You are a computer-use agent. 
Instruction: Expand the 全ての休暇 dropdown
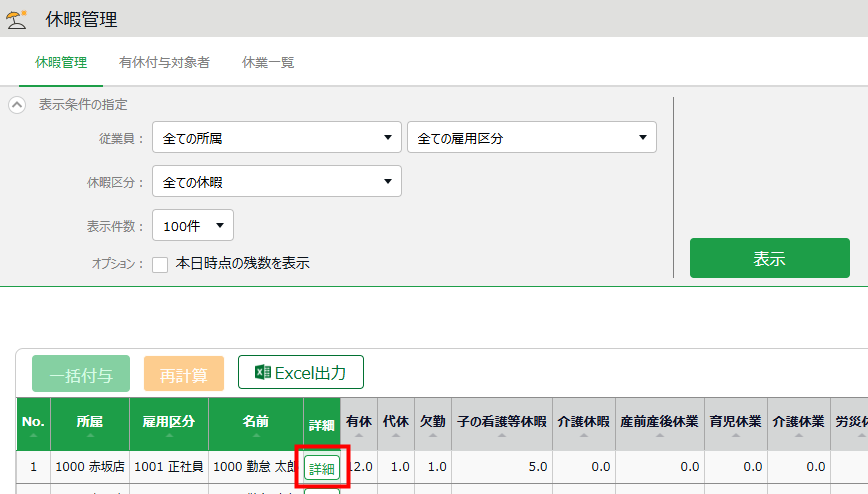(276, 181)
